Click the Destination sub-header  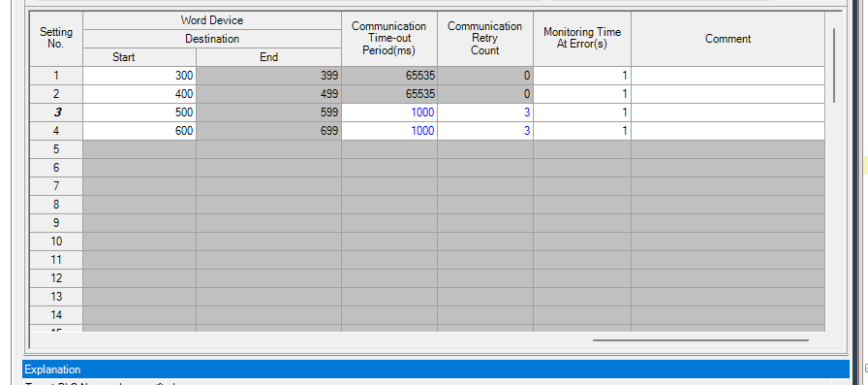pos(212,39)
